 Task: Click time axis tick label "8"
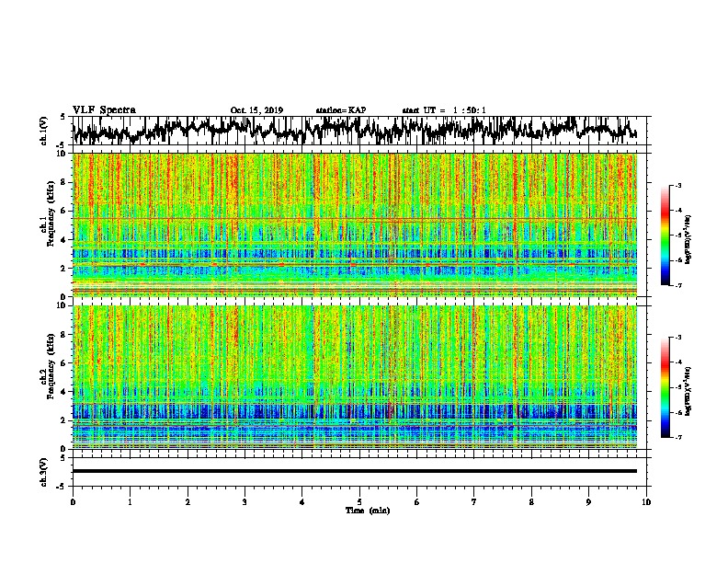click(x=531, y=502)
